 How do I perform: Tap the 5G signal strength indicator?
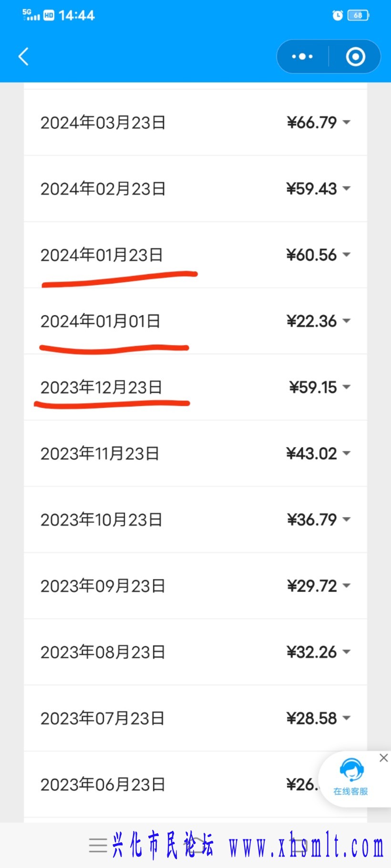[31, 15]
